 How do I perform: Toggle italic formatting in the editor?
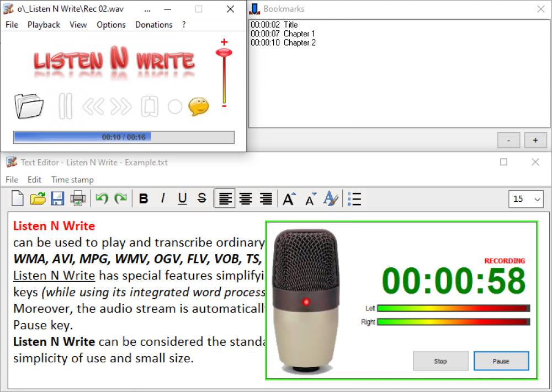(x=163, y=198)
